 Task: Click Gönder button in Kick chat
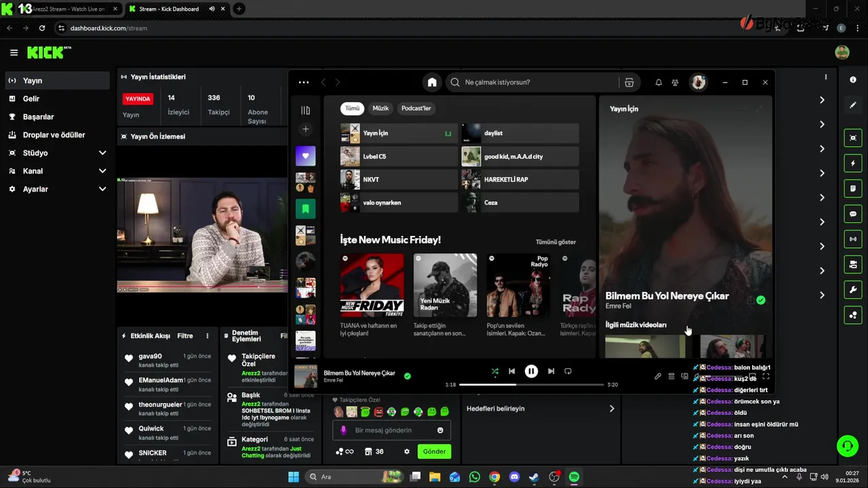tap(434, 451)
